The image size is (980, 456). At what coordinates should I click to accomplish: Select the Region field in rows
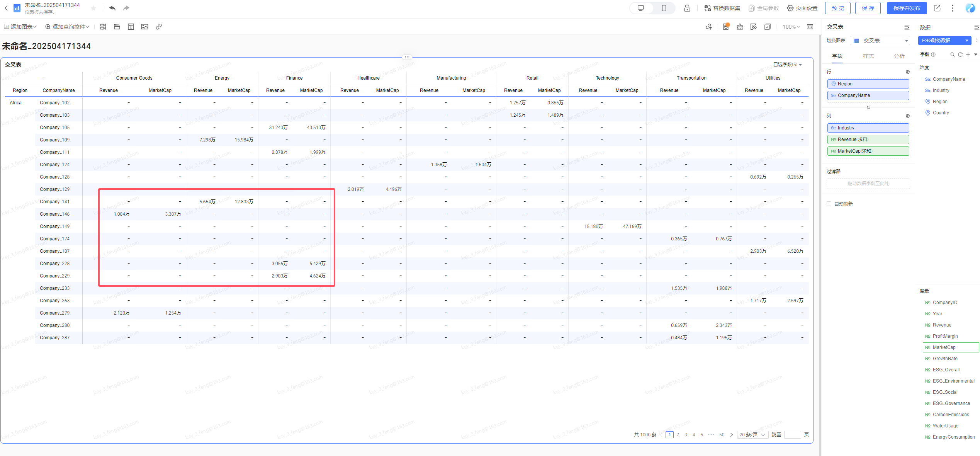(x=868, y=84)
